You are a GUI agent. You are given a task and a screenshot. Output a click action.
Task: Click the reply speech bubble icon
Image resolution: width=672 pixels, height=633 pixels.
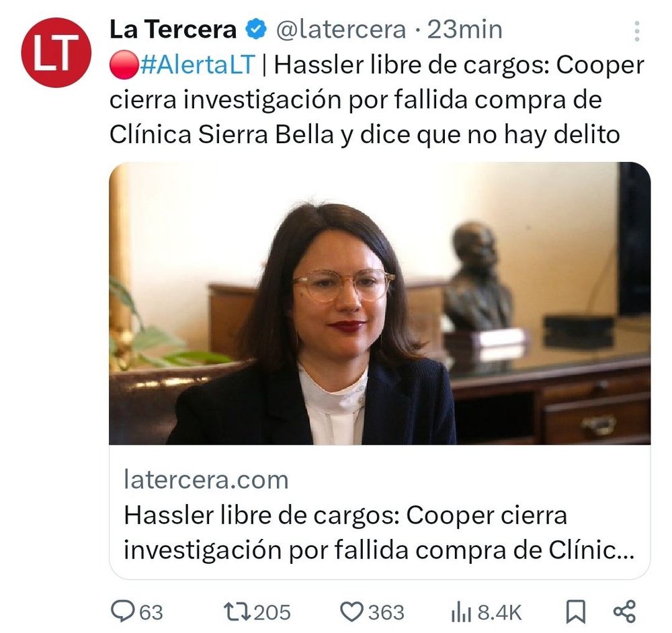coord(122,611)
